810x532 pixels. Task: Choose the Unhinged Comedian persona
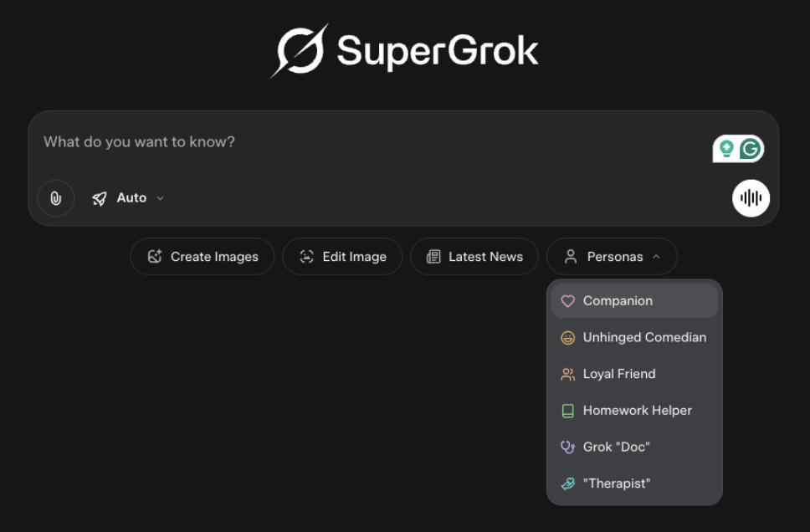634,337
